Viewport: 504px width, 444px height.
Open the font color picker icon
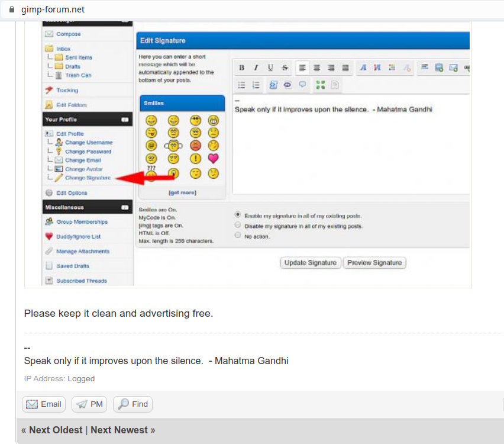pos(392,67)
